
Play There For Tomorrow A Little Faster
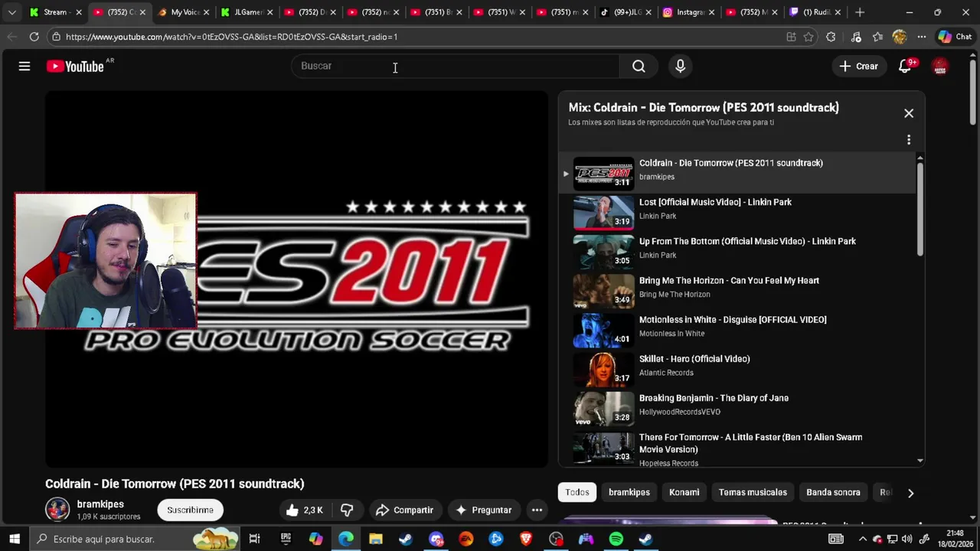tap(738, 448)
